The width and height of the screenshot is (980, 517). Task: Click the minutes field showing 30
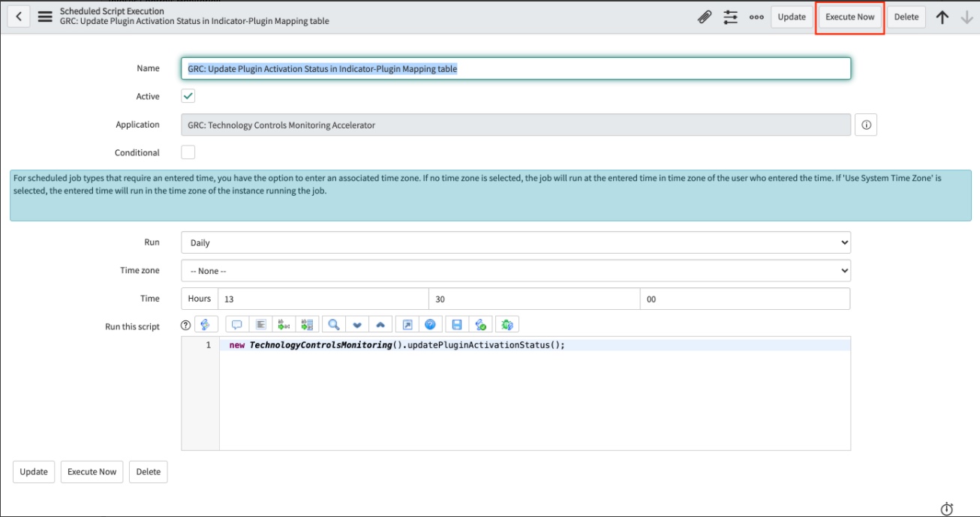point(534,299)
